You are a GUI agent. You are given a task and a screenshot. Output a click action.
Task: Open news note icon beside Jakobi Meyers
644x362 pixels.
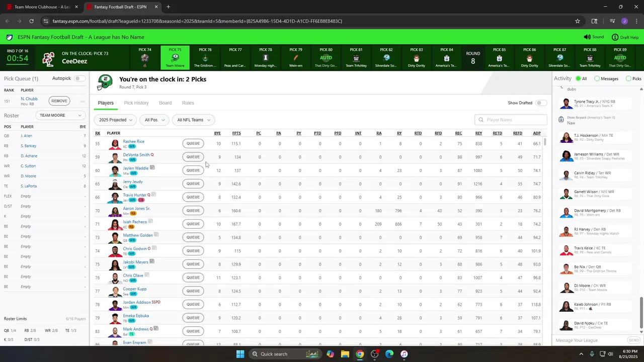[152, 261]
